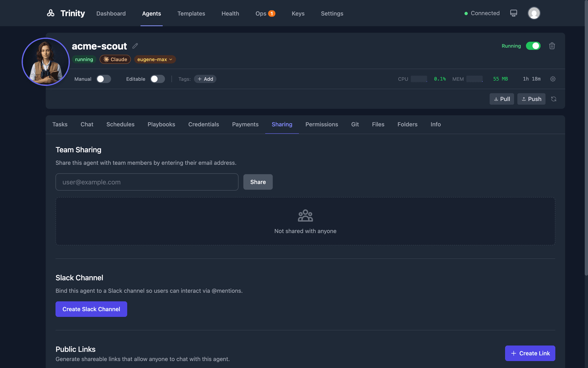Click the agent's profile picture
This screenshot has width=588, height=368.
(x=45, y=62)
